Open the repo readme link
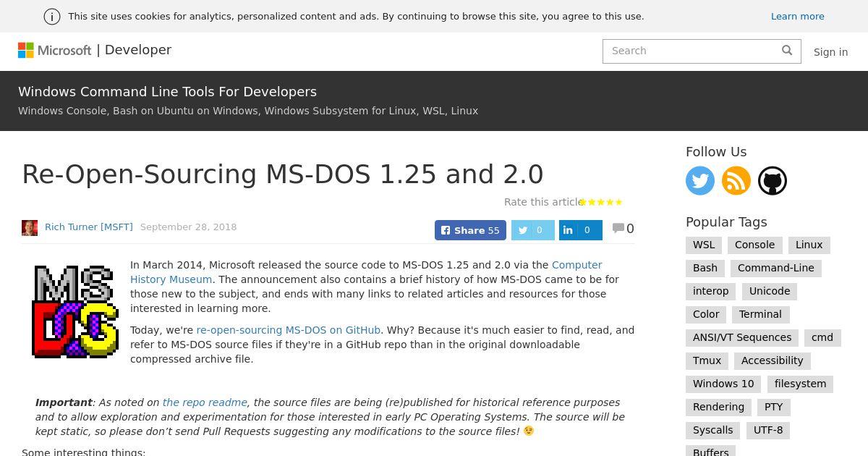Viewport: 868px width, 456px height. [205, 402]
